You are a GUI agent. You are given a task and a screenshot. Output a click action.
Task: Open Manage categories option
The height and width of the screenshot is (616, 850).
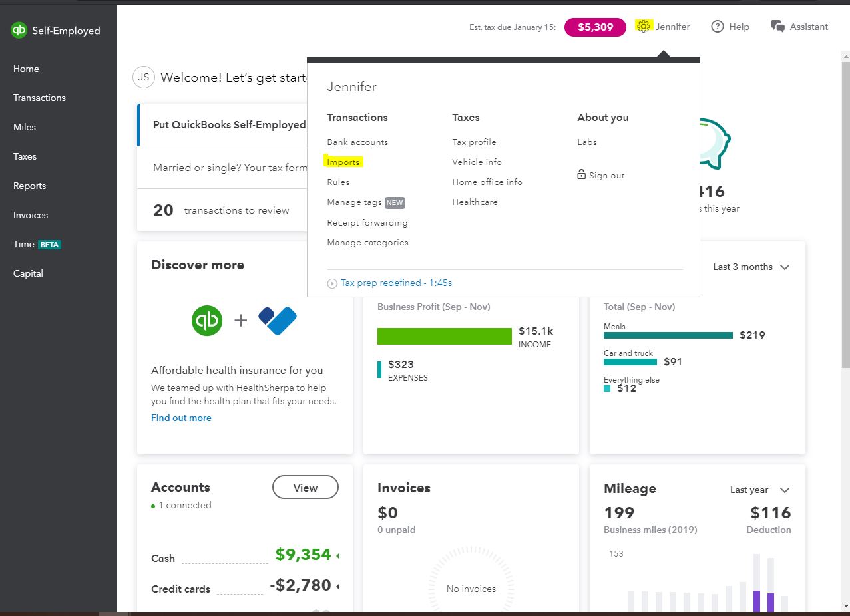(367, 243)
